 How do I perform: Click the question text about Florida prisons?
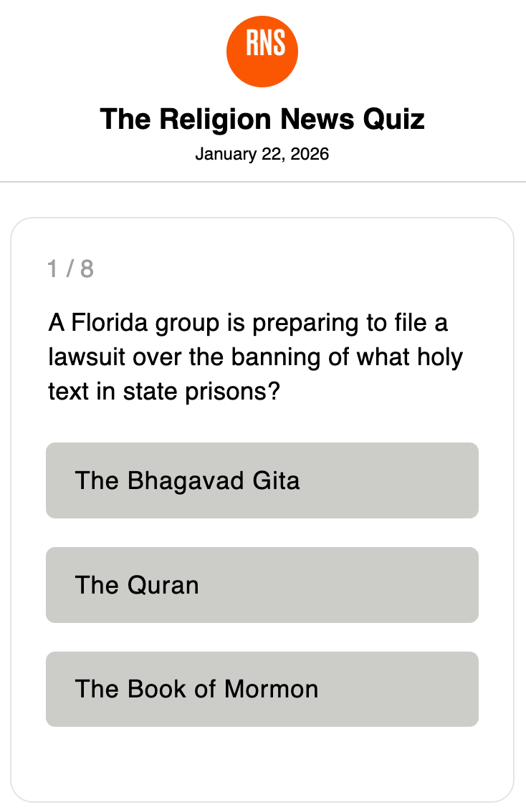pos(255,357)
